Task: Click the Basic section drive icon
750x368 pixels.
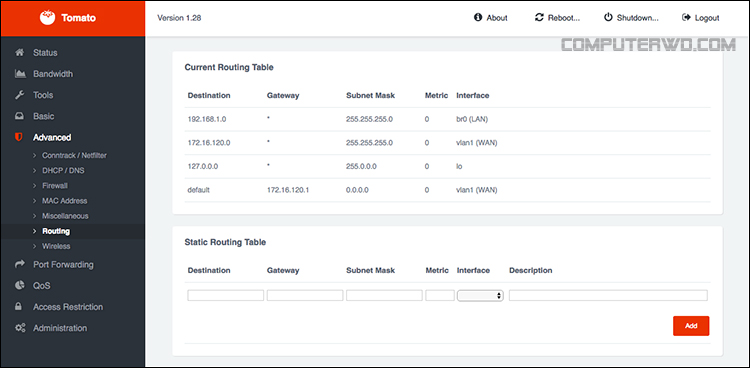Action: tap(20, 116)
